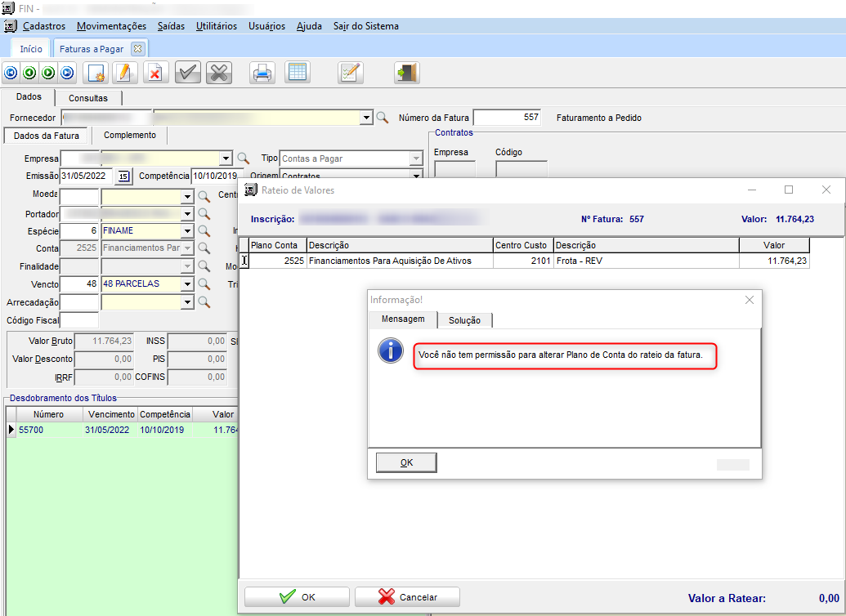Open the Espécie FINAME dropdown
846x616 pixels.
click(187, 231)
